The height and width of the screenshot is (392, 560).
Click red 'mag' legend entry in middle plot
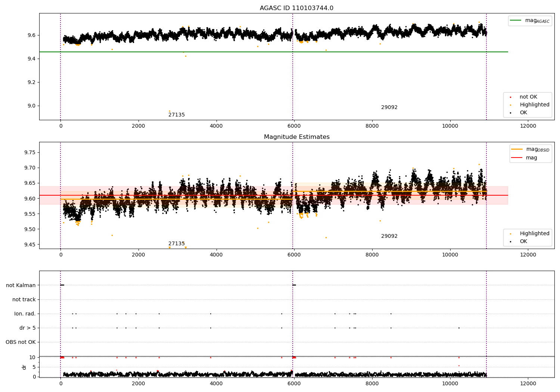tap(525, 158)
